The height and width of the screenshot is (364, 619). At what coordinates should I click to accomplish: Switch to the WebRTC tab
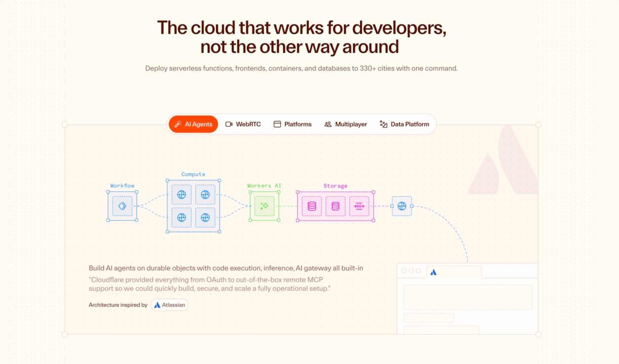pos(243,124)
